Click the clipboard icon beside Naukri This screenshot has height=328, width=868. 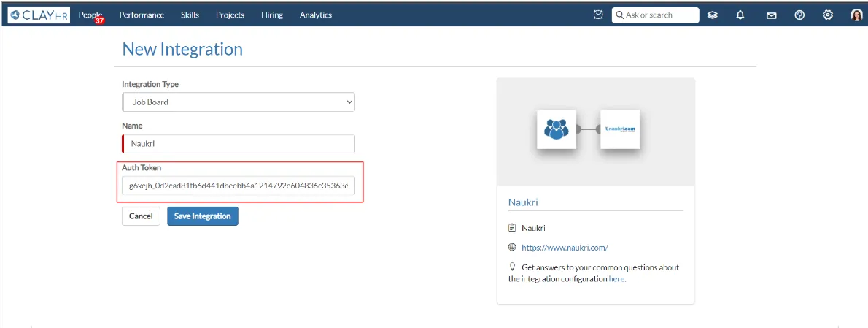pos(512,228)
